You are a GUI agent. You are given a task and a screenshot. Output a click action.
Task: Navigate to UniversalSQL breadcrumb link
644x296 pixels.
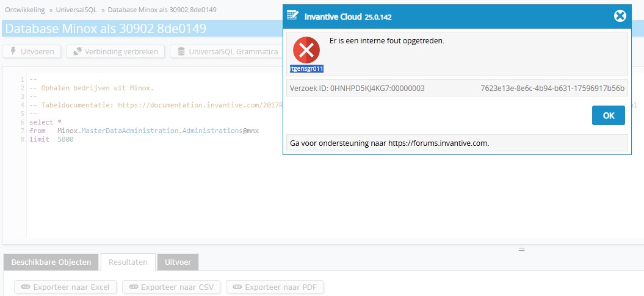[76, 10]
